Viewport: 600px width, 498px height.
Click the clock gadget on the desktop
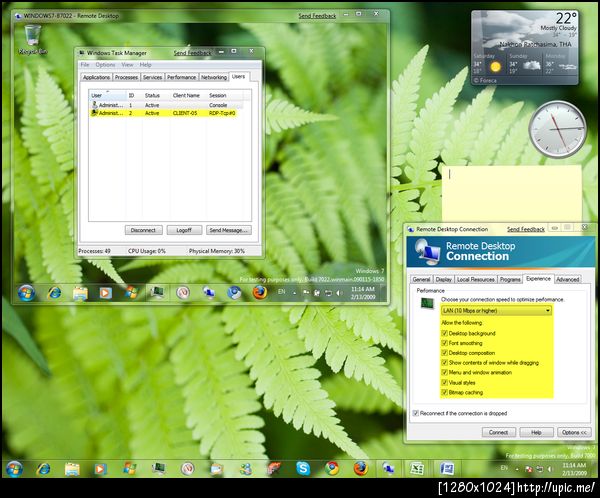(x=558, y=129)
